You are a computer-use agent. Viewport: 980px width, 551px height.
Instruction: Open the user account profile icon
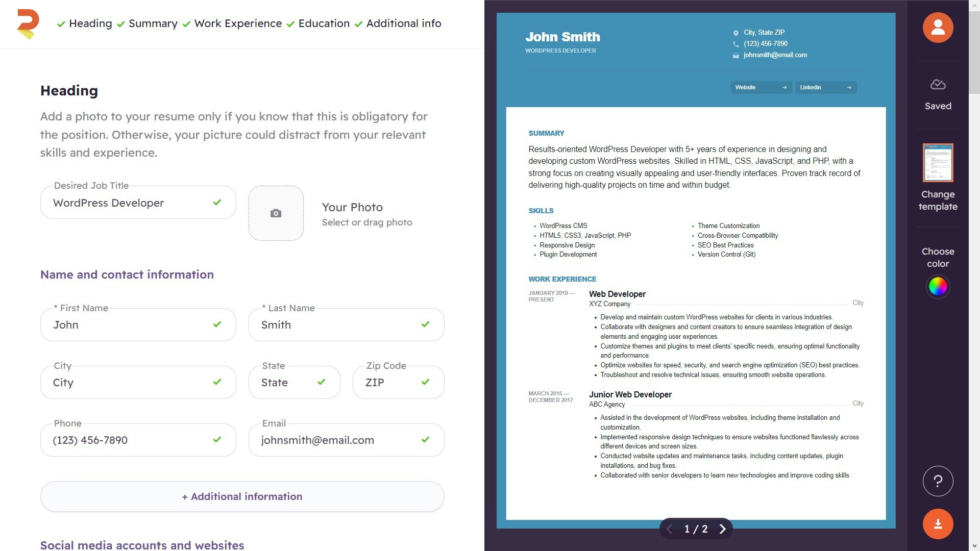tap(938, 28)
